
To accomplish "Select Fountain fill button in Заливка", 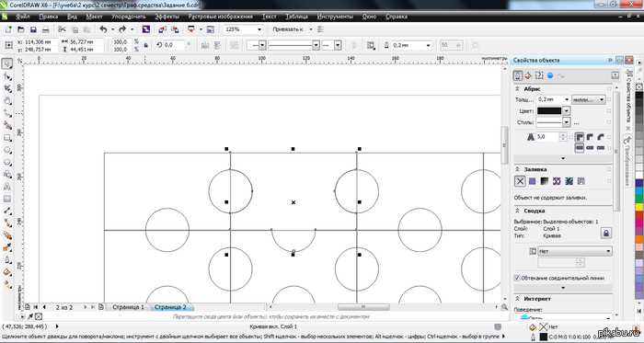I will click(545, 181).
